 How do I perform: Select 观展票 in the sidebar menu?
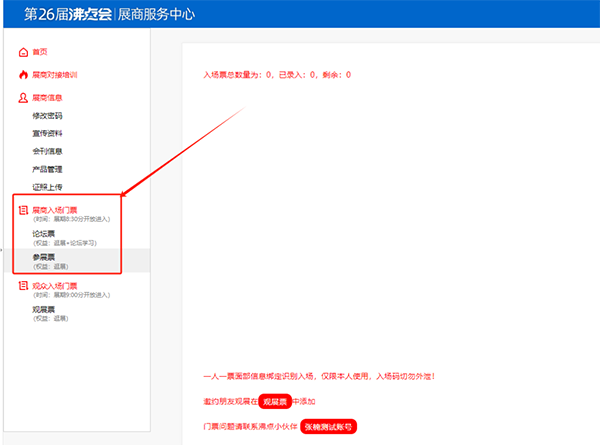coord(43,310)
